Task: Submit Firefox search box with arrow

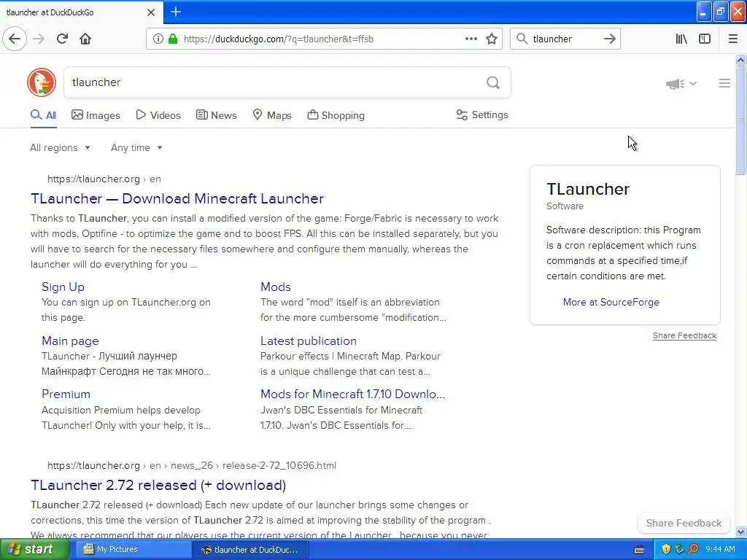Action: (x=609, y=39)
